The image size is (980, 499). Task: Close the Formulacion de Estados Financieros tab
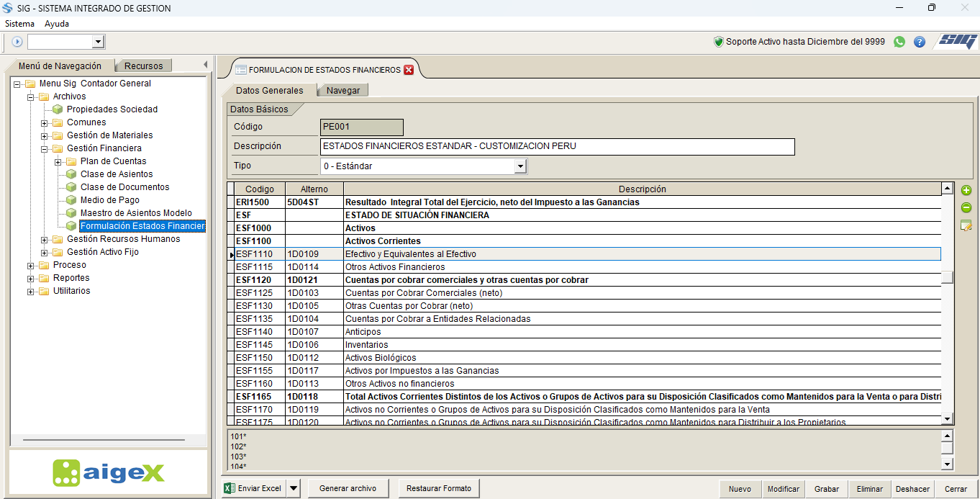(409, 70)
